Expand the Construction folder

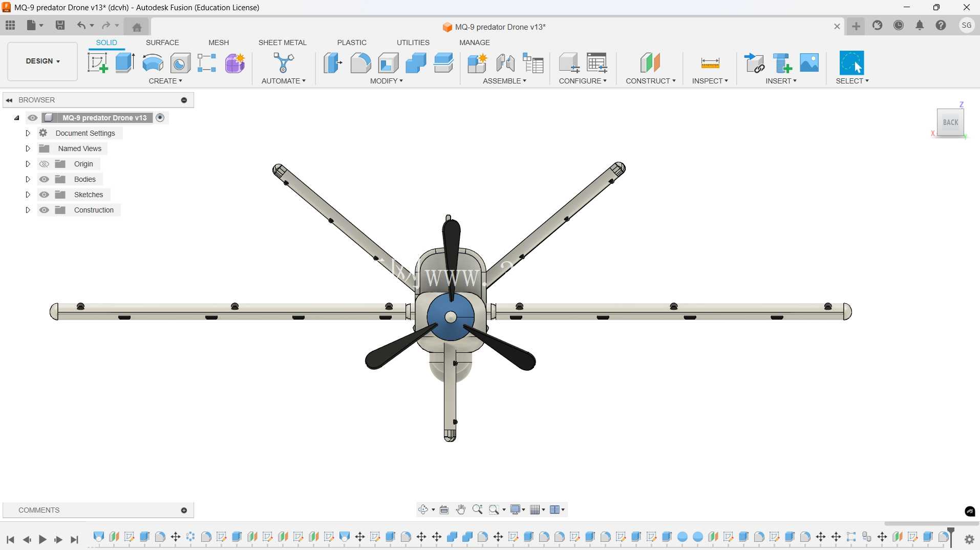[x=28, y=210]
